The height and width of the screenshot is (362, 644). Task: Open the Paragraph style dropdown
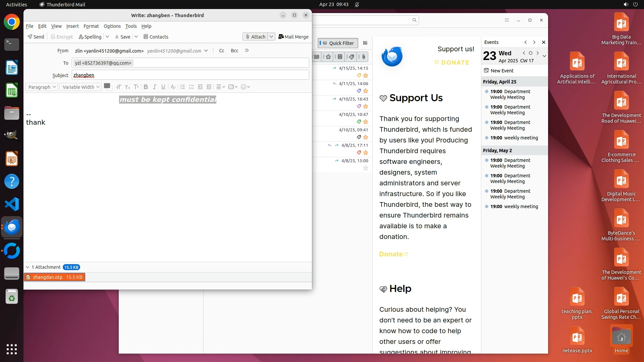click(x=42, y=87)
